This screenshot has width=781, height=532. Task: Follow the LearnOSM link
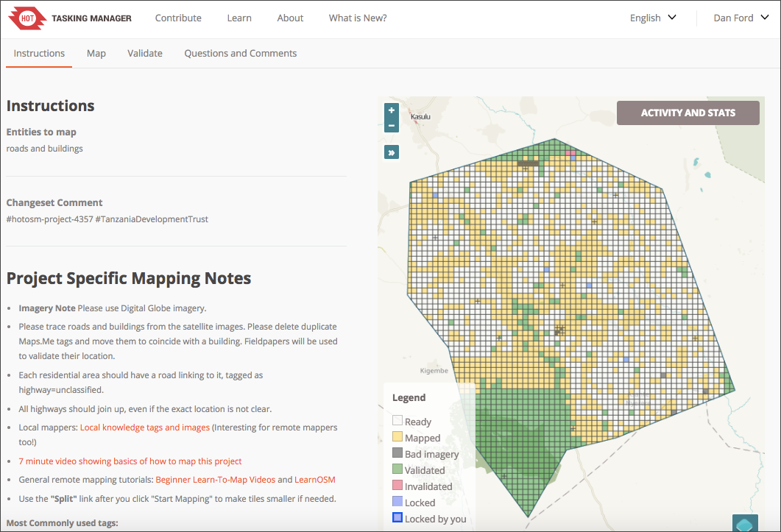tap(315, 480)
